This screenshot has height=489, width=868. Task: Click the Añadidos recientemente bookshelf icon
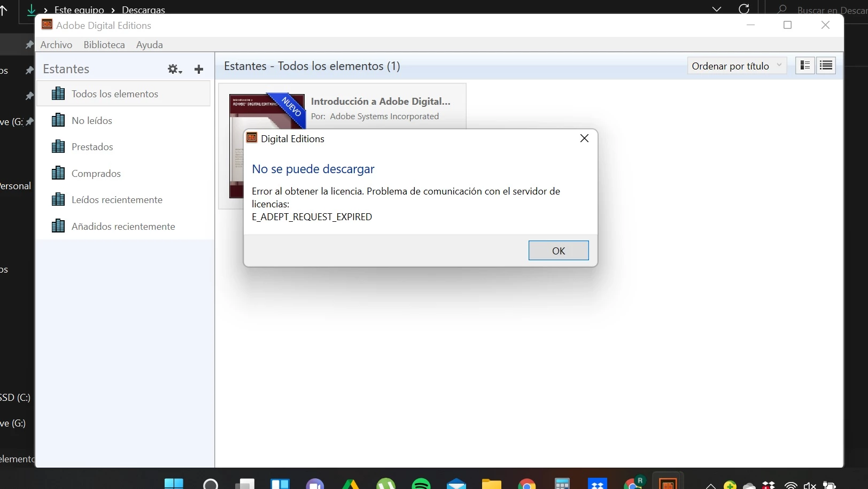click(x=58, y=226)
